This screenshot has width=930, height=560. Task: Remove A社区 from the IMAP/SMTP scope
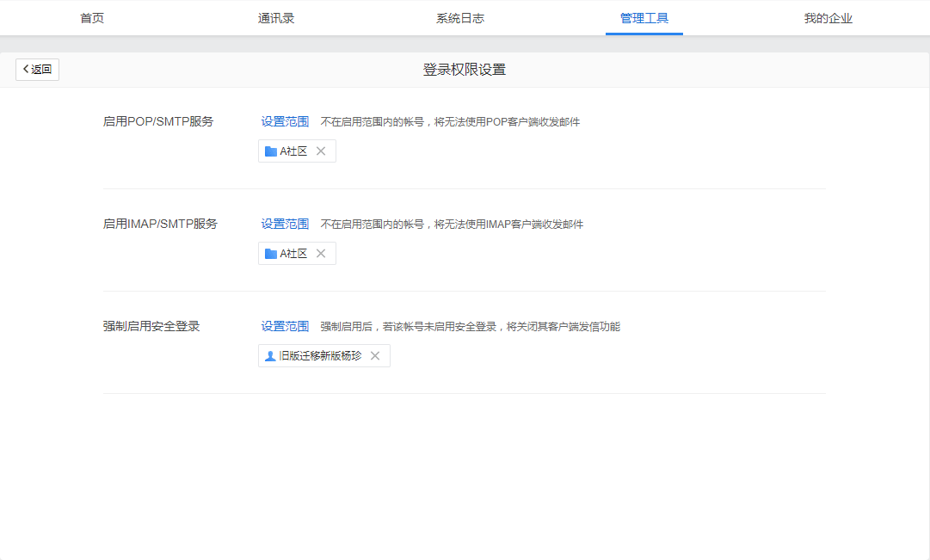(321, 254)
